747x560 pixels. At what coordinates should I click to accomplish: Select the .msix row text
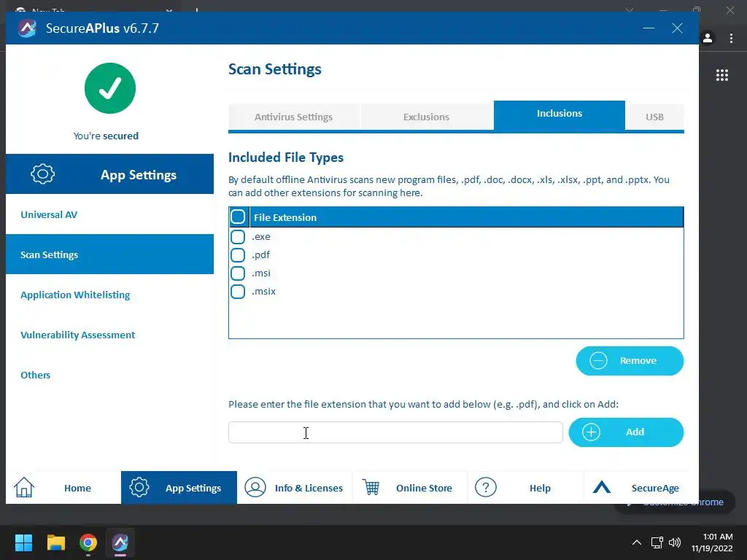tap(263, 292)
